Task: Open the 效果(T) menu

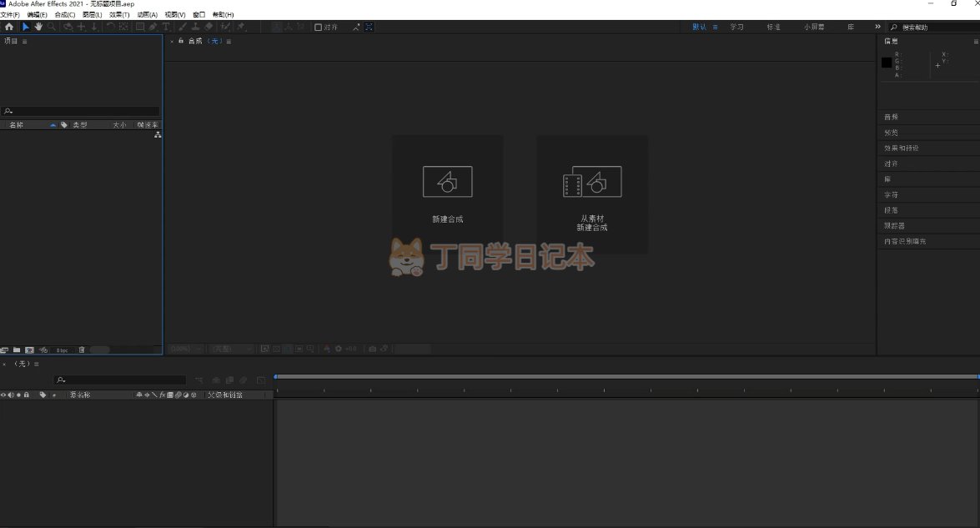Action: [x=119, y=14]
